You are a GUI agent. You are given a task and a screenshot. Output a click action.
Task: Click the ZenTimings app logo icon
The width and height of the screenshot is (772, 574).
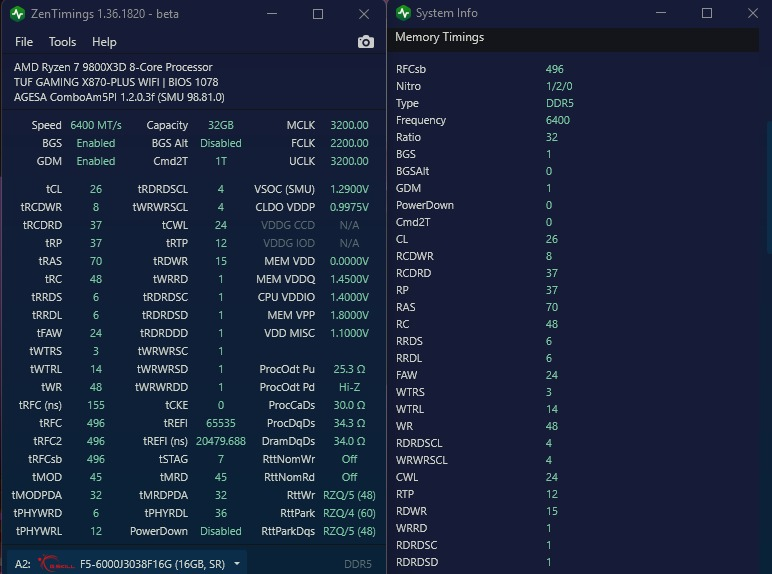[x=17, y=14]
